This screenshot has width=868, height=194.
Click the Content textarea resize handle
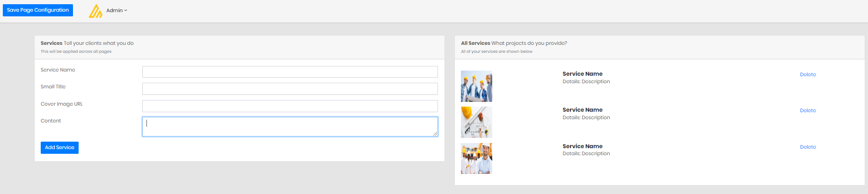tap(435, 134)
